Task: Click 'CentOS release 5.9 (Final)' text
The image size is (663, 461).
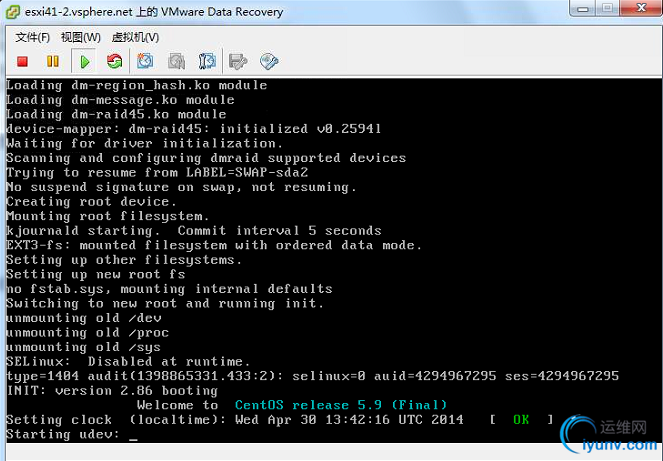Action: [341, 405]
